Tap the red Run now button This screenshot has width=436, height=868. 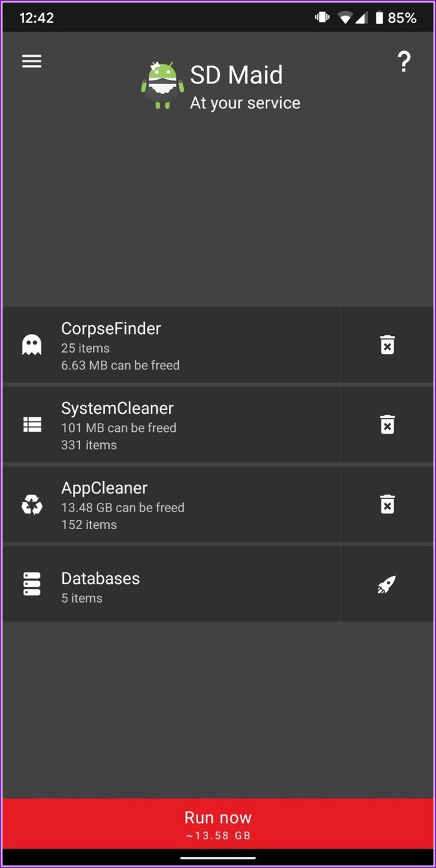pos(218,824)
